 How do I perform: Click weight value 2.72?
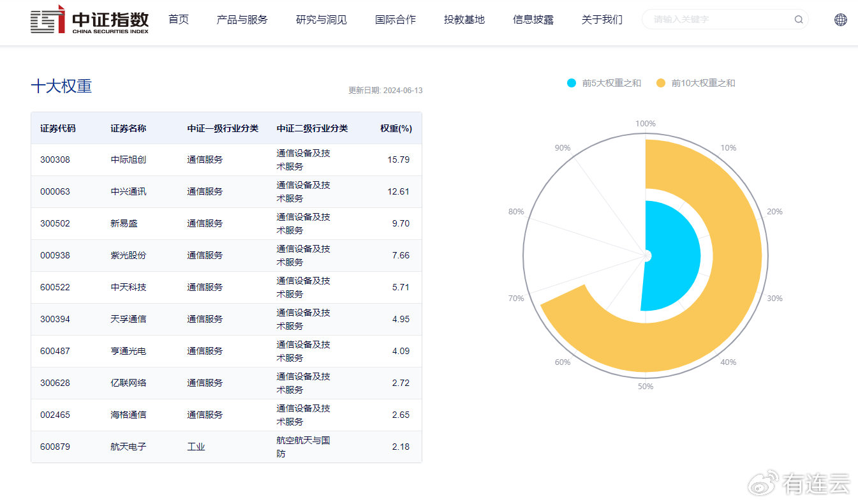click(401, 383)
